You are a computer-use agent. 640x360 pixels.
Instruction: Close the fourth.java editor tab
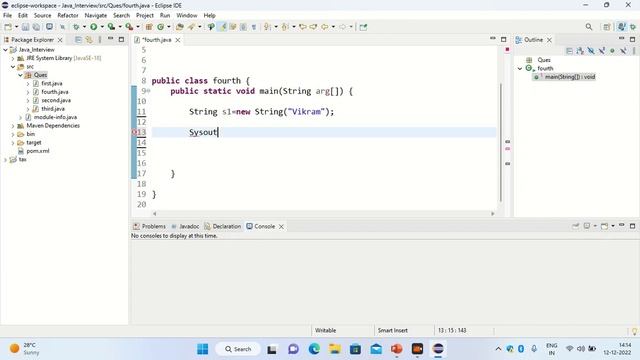pos(178,40)
